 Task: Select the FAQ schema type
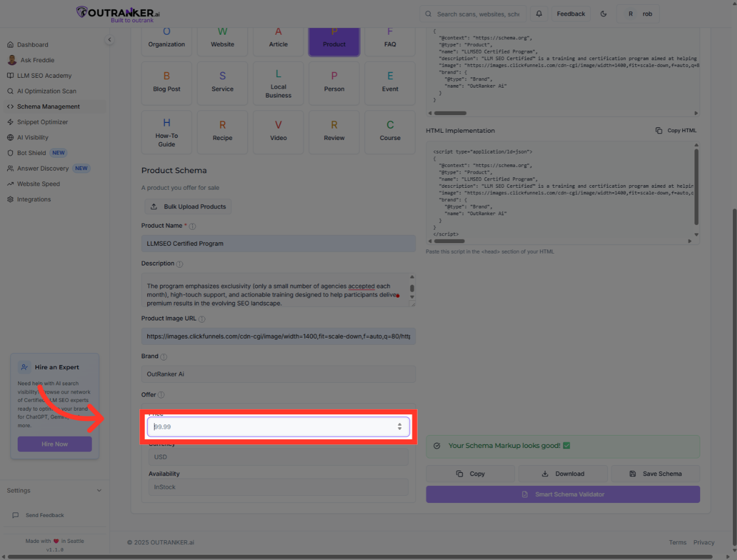390,41
